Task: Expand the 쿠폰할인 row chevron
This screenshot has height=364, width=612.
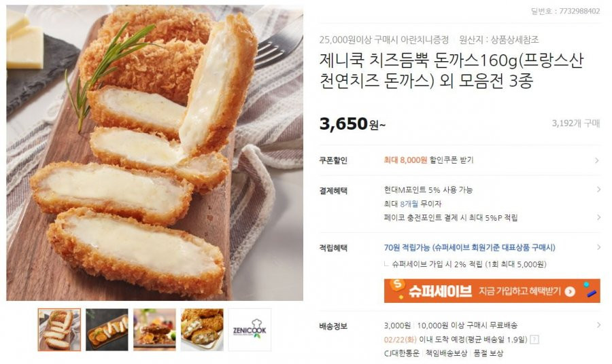Action: pyautogui.click(x=596, y=160)
